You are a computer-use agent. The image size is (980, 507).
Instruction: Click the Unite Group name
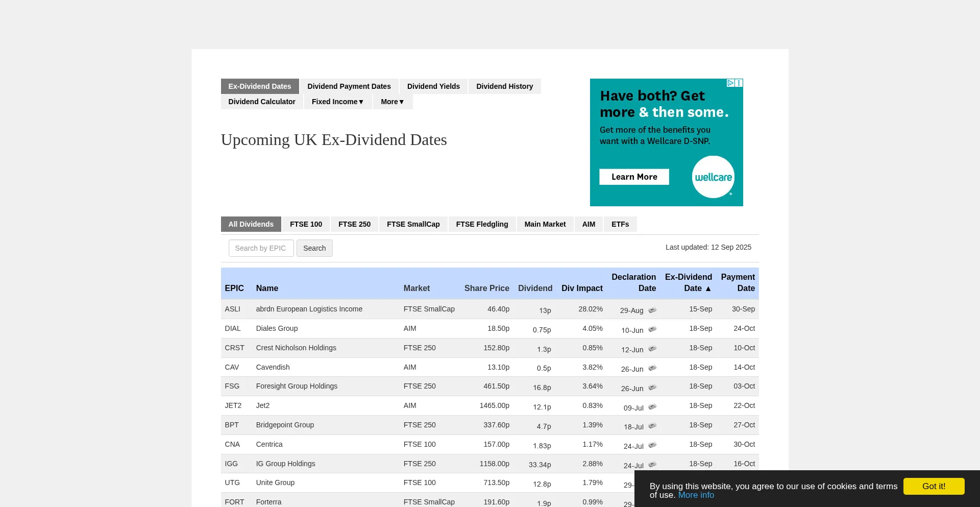pos(275,482)
